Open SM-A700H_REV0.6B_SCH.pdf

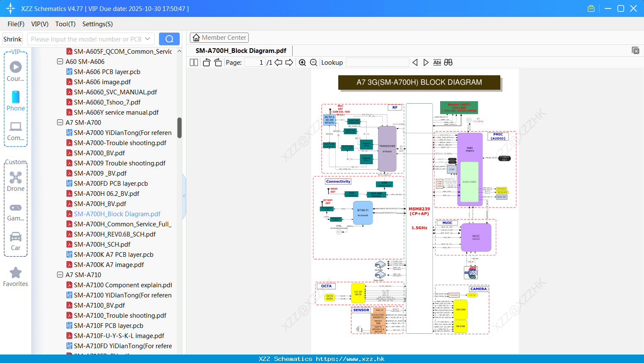pyautogui.click(x=115, y=234)
